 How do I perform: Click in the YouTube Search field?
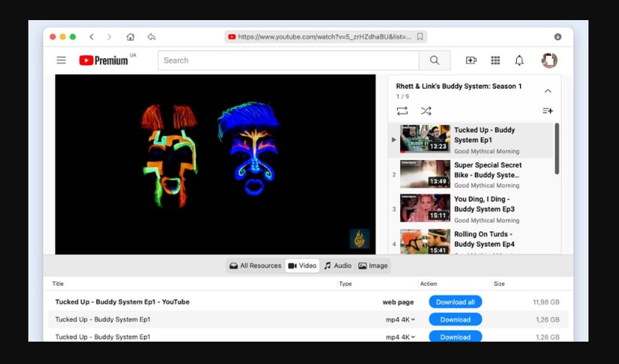(x=289, y=60)
